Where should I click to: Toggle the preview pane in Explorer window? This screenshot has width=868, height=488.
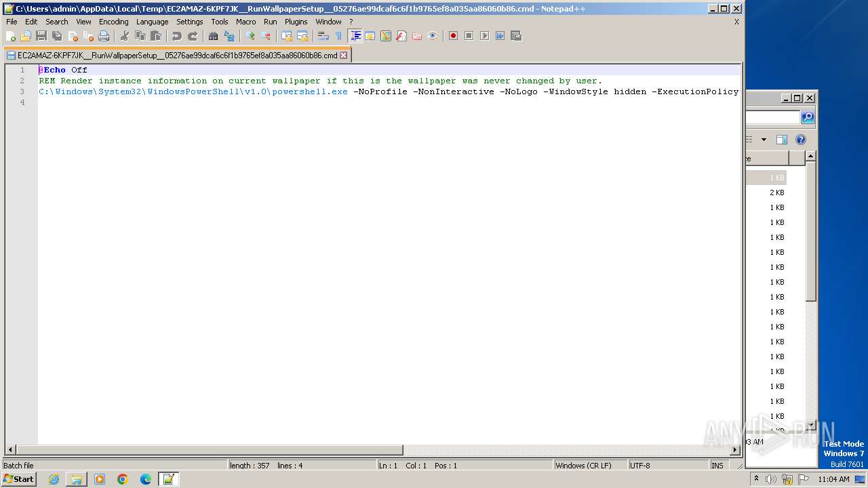(x=781, y=140)
